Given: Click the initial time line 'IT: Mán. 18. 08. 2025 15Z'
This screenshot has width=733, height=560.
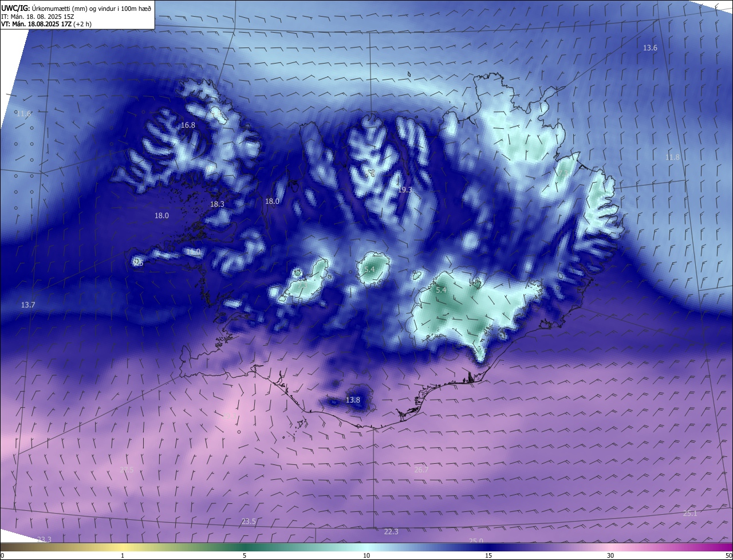Looking at the screenshot, I should (37, 17).
